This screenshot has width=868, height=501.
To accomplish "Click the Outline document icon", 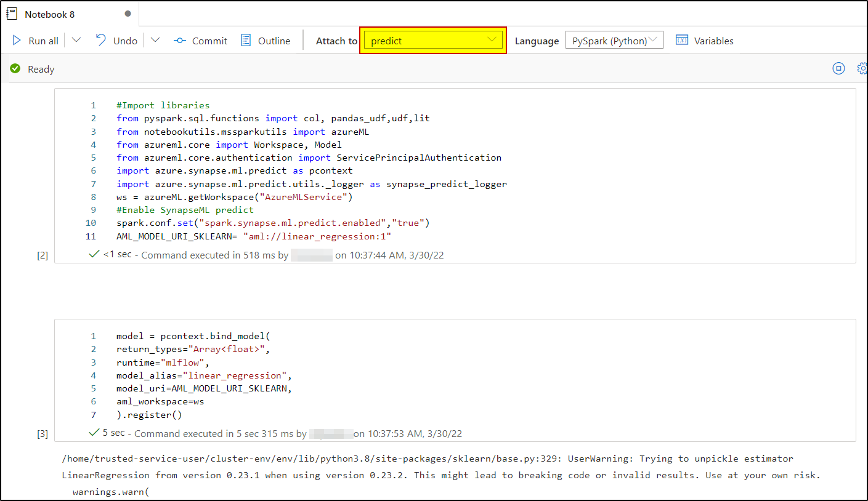I will [x=246, y=41].
